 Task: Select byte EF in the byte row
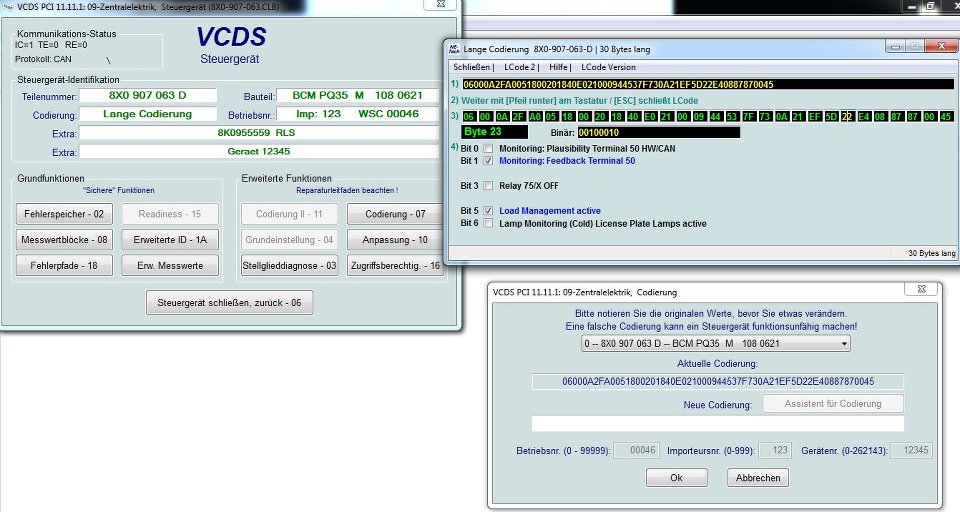[814, 116]
